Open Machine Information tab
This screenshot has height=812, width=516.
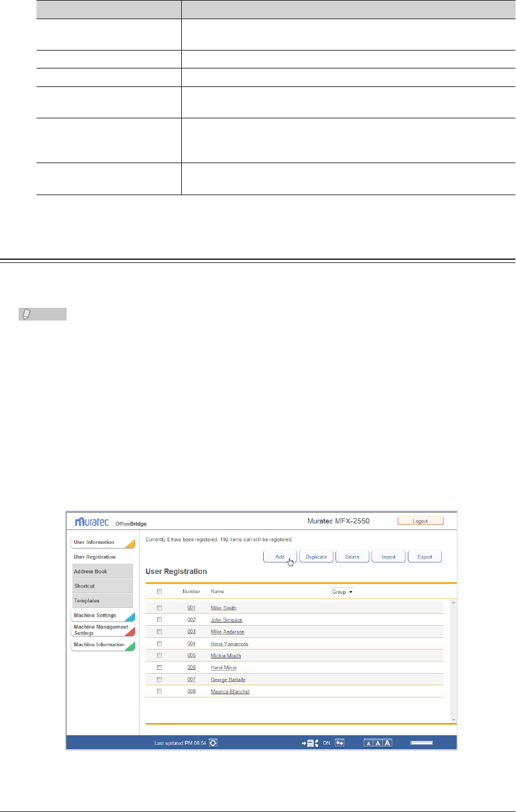pyautogui.click(x=102, y=645)
